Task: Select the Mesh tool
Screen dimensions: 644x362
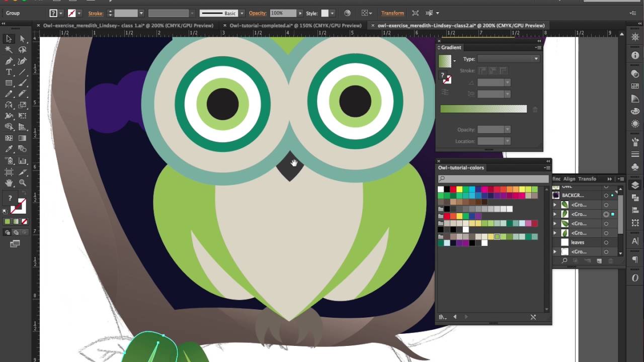Action: (x=9, y=138)
